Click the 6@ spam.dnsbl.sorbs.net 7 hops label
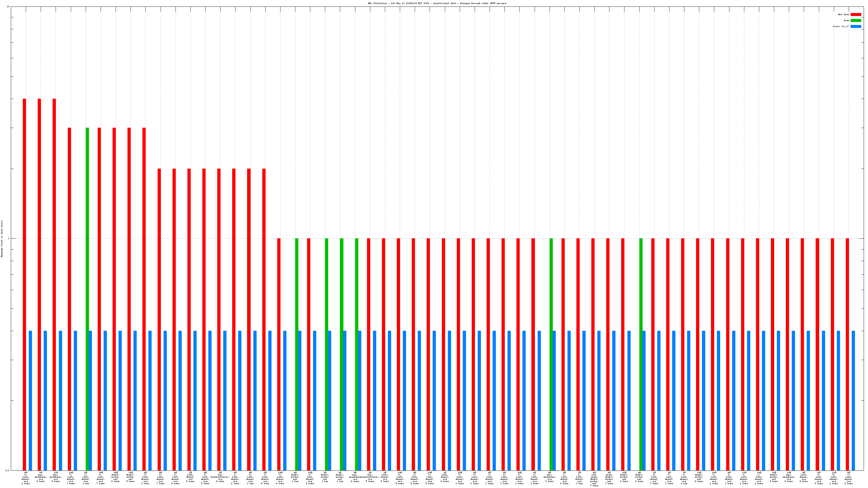The width and height of the screenshot is (868, 488). point(609,478)
